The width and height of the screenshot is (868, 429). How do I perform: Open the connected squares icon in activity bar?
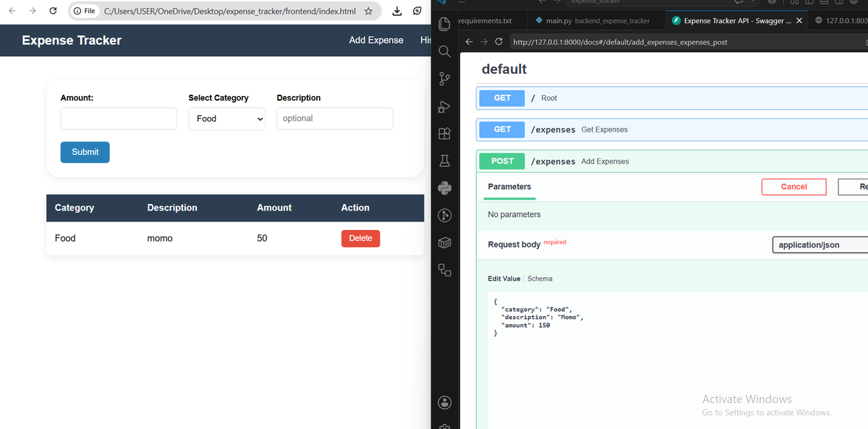445,270
